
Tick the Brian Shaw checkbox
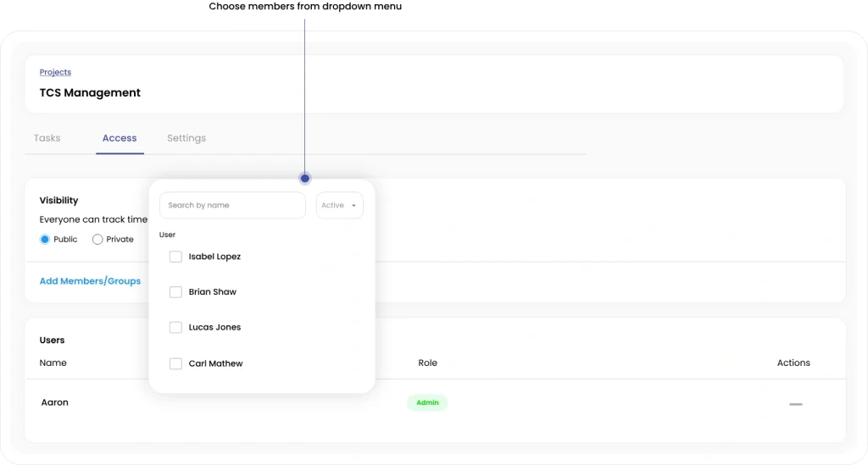pos(175,292)
